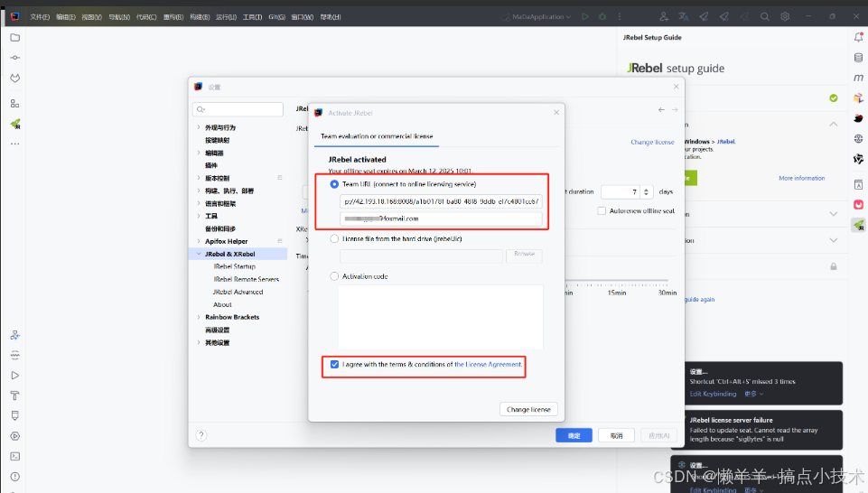Open the Build hammer tool window icon
This screenshot has width=868, height=493.
point(15,395)
